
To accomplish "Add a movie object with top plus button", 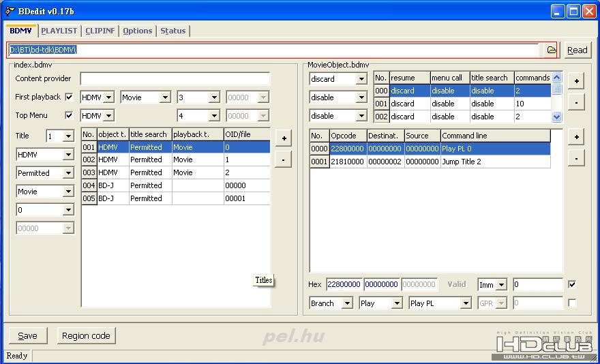I will click(x=576, y=81).
